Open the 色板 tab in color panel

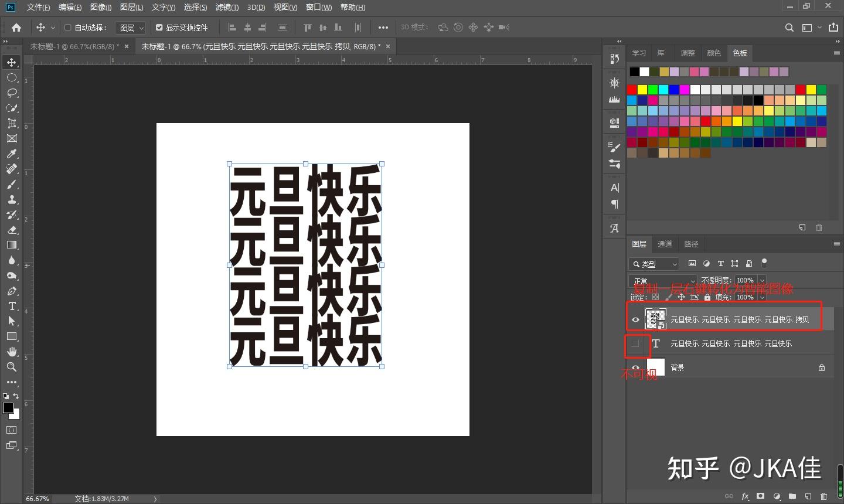pos(740,53)
